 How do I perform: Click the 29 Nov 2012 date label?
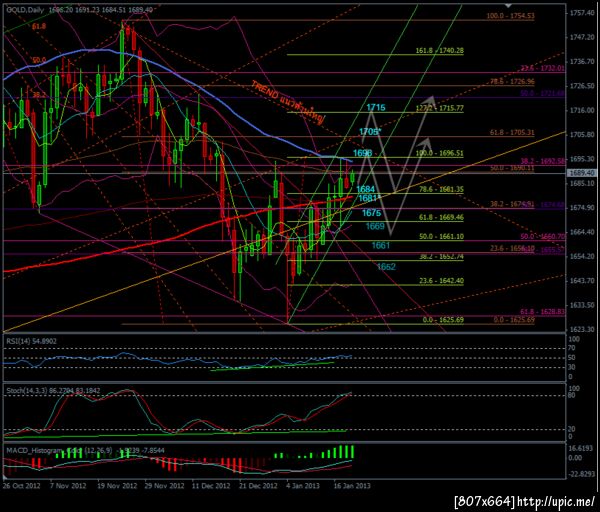164,486
